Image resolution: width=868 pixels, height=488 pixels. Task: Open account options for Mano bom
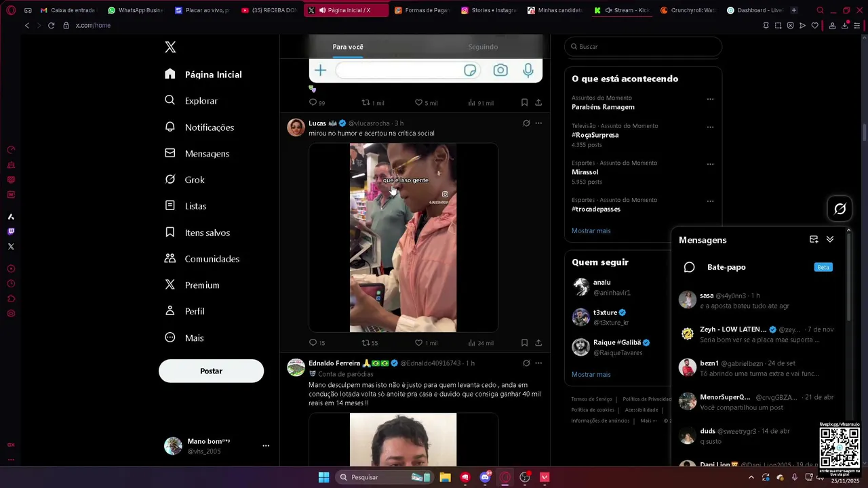pos(266,445)
